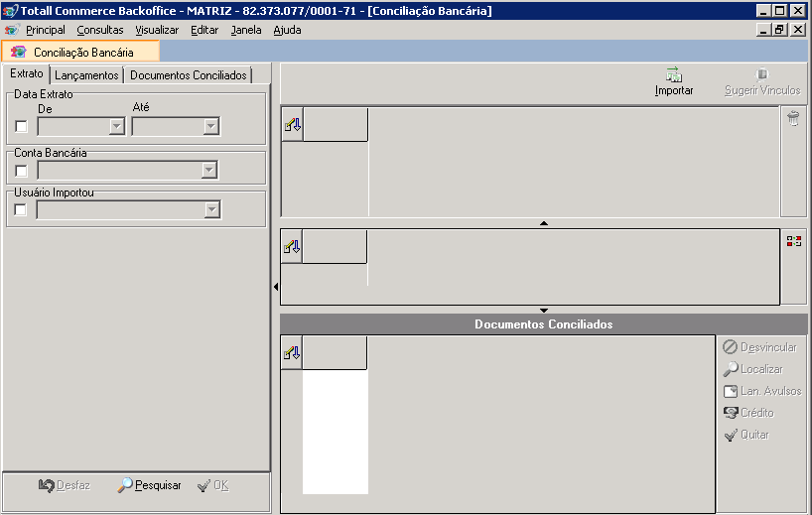Image resolution: width=812 pixels, height=515 pixels.
Task: Click the Localizar magnifier button
Action: click(x=753, y=369)
